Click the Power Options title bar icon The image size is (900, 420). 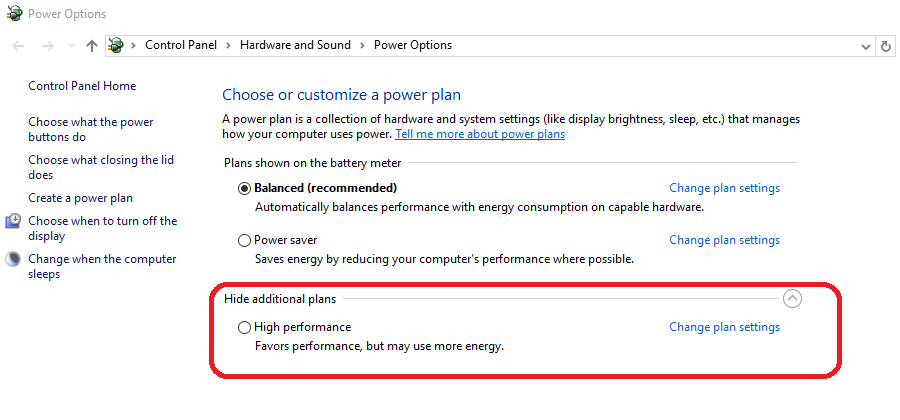14,13
